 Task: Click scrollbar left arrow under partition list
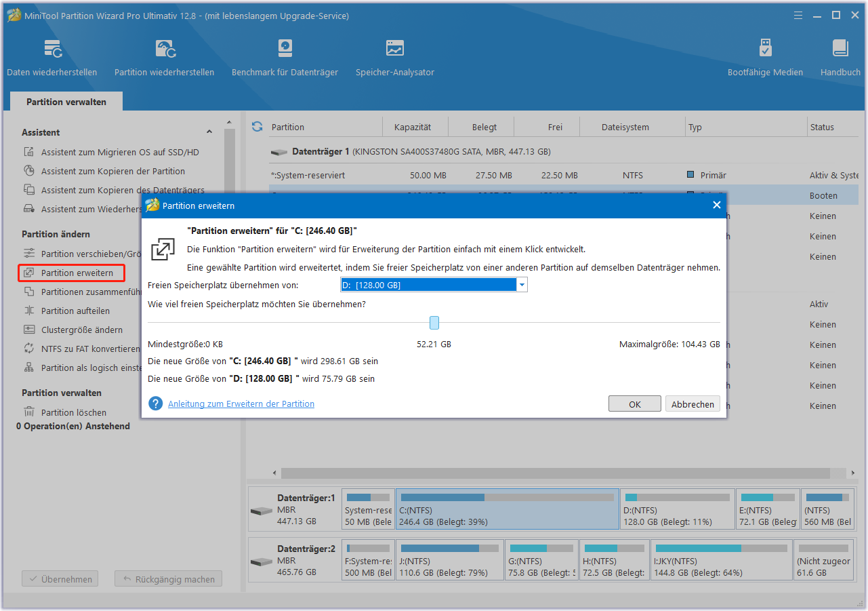[x=274, y=473]
